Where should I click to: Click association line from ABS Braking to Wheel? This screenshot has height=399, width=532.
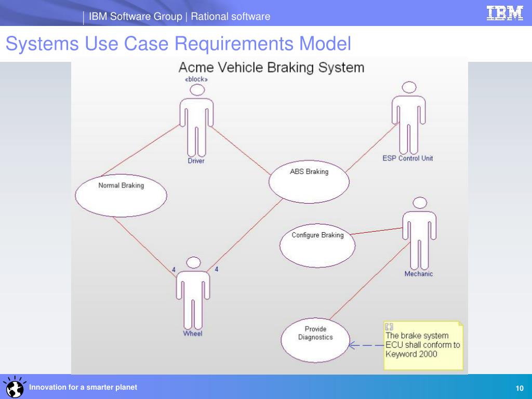(245, 235)
